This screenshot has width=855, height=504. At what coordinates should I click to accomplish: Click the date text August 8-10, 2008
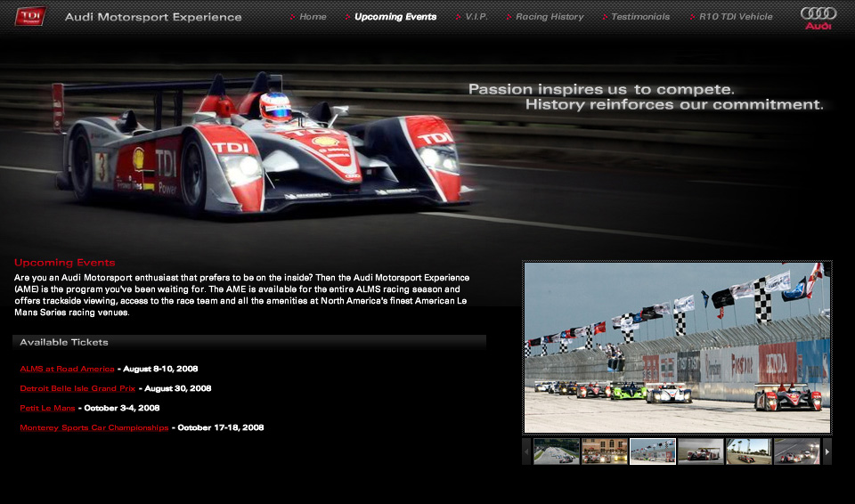coord(160,369)
